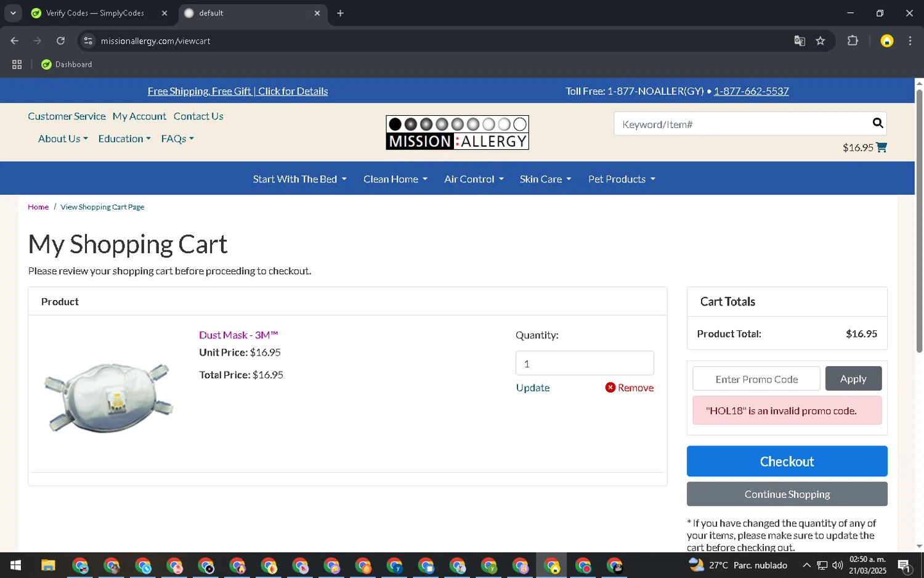Click Free Shipping, Free Gift details link

(x=238, y=91)
